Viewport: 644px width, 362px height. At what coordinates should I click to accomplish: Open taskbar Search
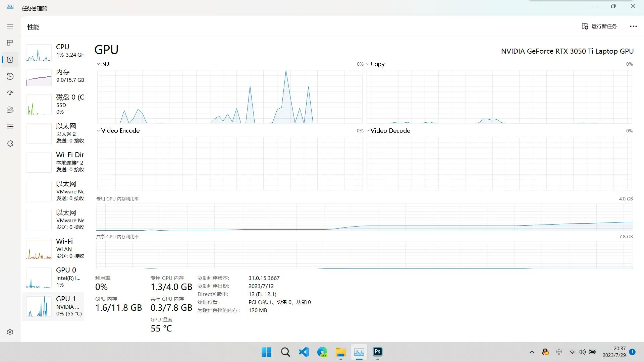285,352
